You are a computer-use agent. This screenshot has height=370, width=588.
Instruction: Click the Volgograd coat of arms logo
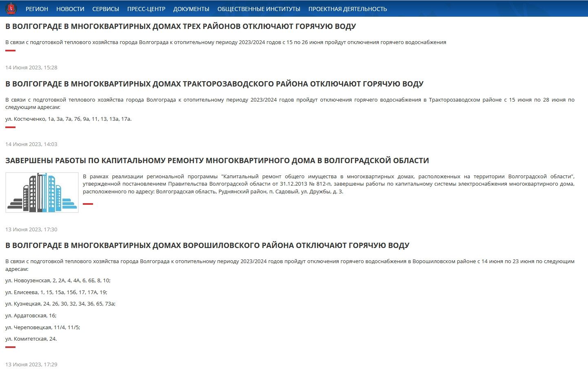point(11,9)
